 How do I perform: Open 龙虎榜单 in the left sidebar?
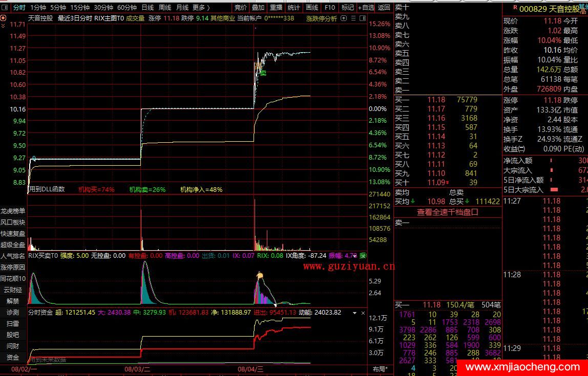coord(13,211)
